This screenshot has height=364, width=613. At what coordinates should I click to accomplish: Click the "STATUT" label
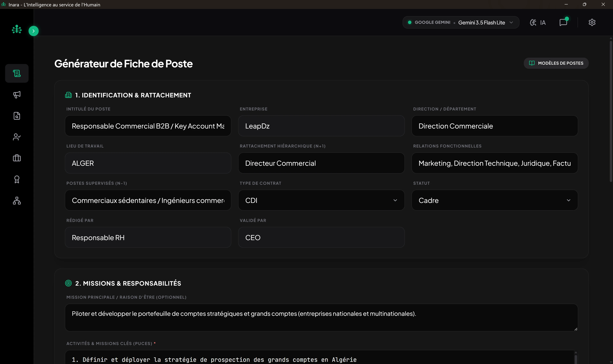point(421,183)
